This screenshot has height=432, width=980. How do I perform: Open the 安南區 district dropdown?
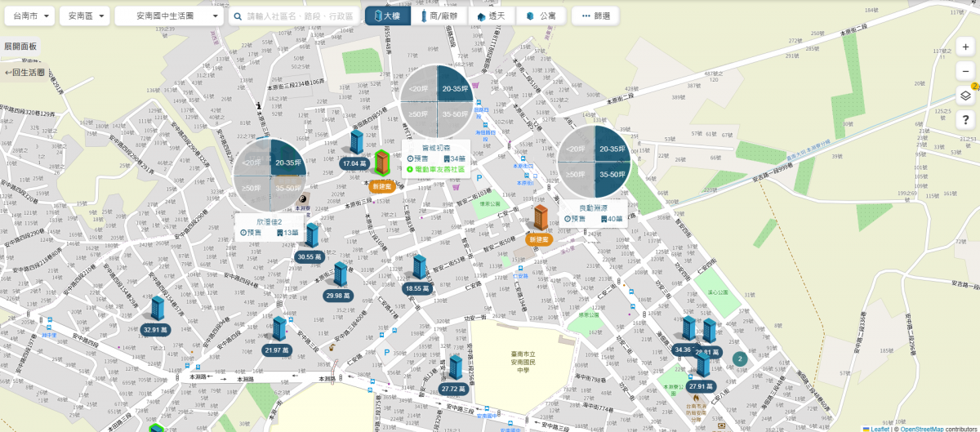click(85, 16)
